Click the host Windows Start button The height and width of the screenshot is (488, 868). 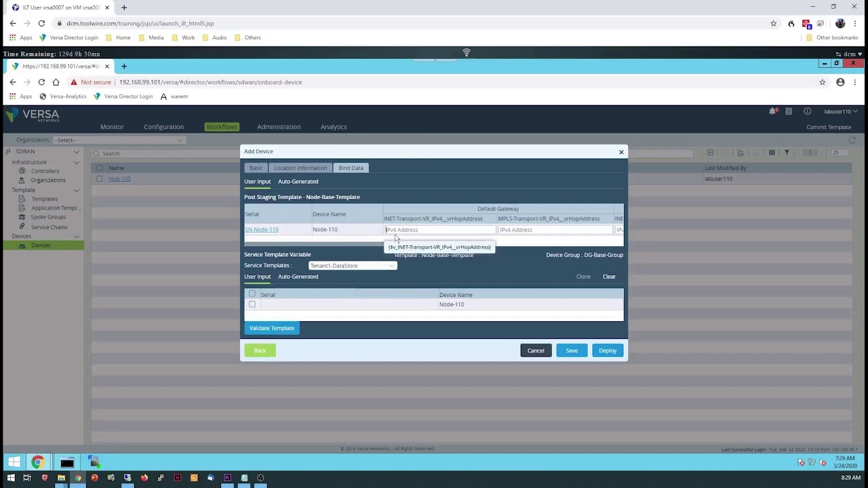(x=10, y=478)
